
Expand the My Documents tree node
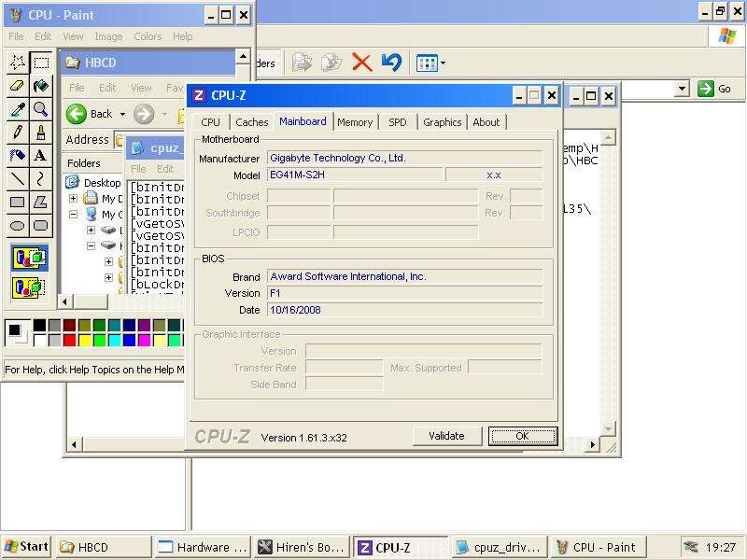click(74, 199)
